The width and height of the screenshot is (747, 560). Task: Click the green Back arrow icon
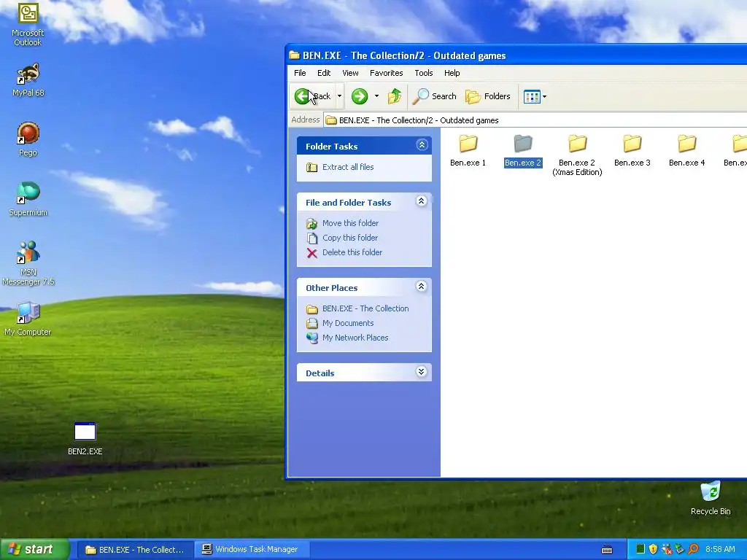(302, 96)
